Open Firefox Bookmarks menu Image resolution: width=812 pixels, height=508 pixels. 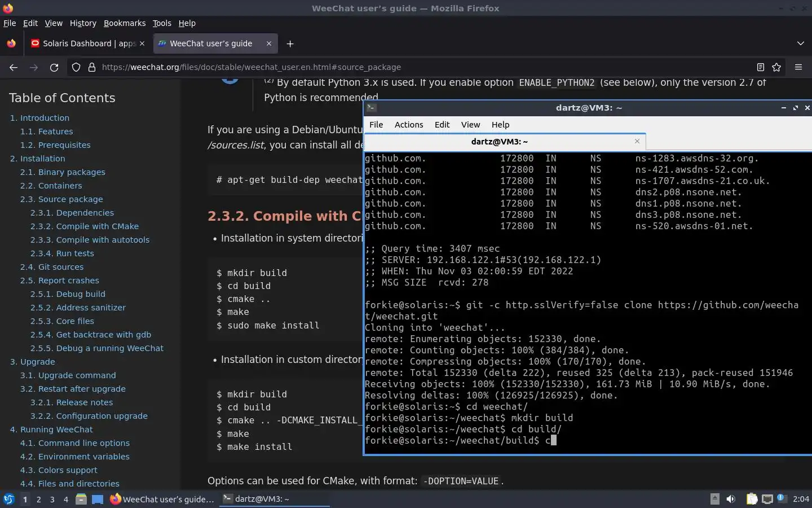click(x=125, y=23)
